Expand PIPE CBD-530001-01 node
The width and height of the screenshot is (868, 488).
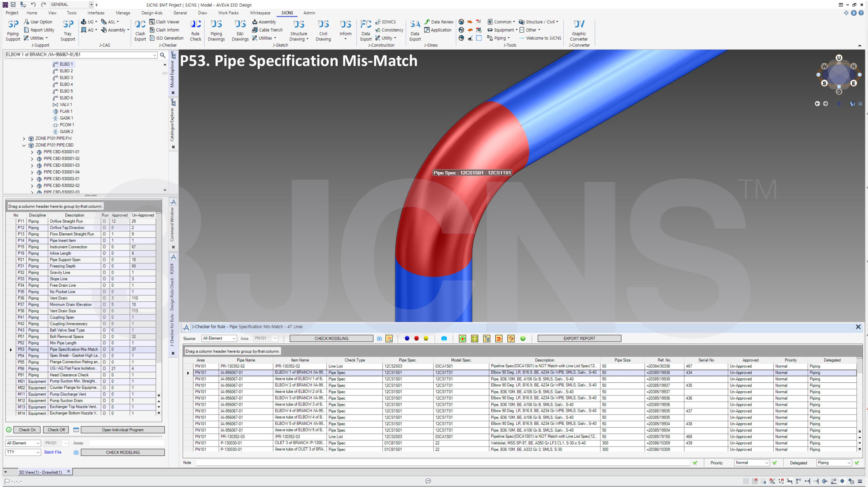tap(32, 152)
